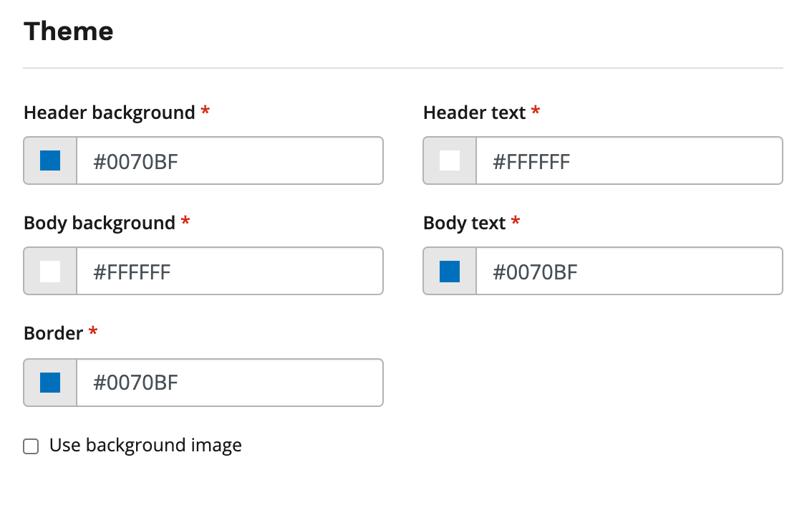The width and height of the screenshot is (812, 513).
Task: Open the Body background color swatch
Action: tap(50, 272)
